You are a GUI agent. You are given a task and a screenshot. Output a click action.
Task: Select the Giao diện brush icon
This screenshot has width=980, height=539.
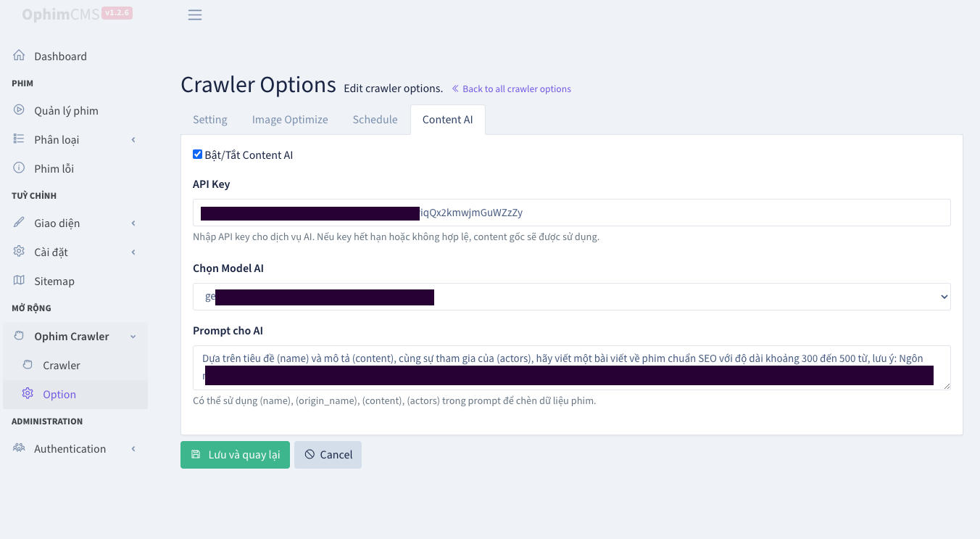[x=19, y=223]
